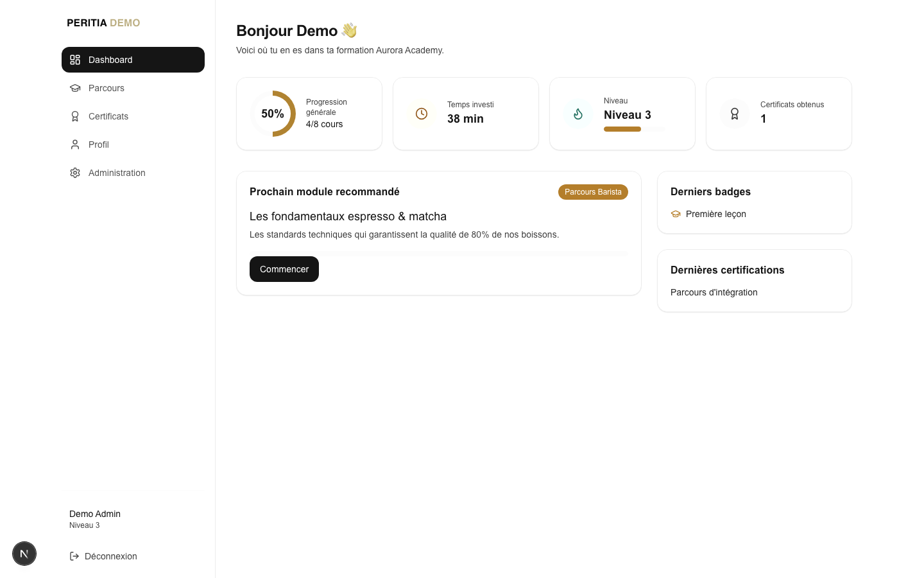924x578 pixels.
Task: Click the award icon in Certificats obtenus card
Action: pyautogui.click(x=735, y=114)
